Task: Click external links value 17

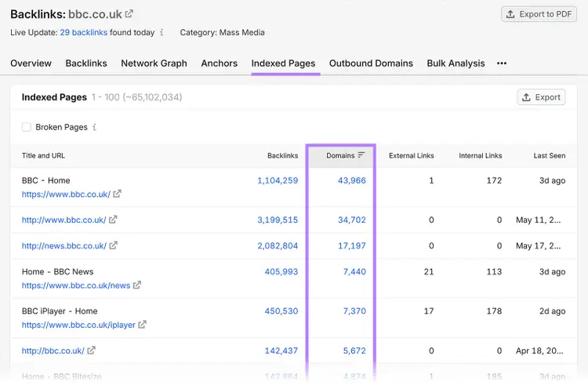Action: pos(429,311)
